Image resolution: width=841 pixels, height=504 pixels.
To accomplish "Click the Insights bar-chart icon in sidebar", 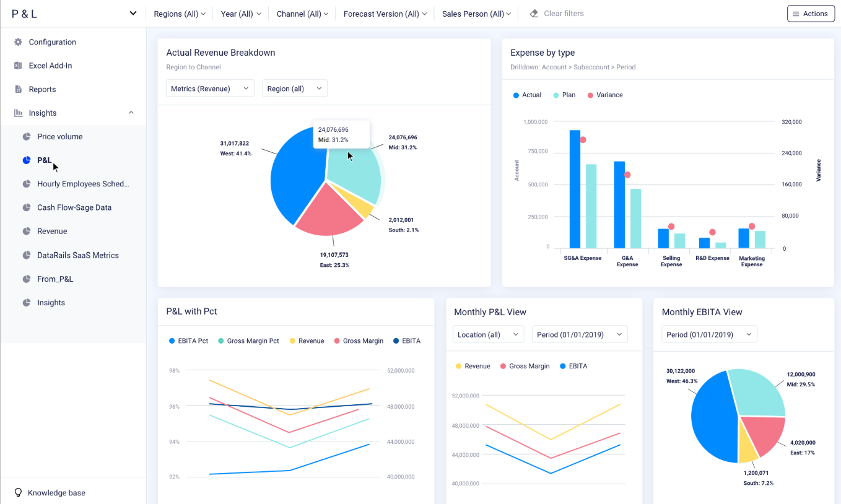I will (x=19, y=112).
